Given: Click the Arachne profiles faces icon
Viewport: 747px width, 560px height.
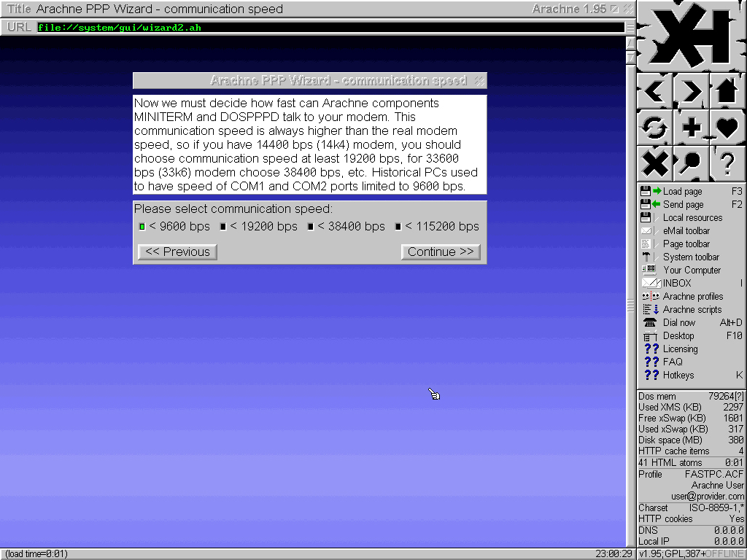Looking at the screenshot, I should pos(651,296).
